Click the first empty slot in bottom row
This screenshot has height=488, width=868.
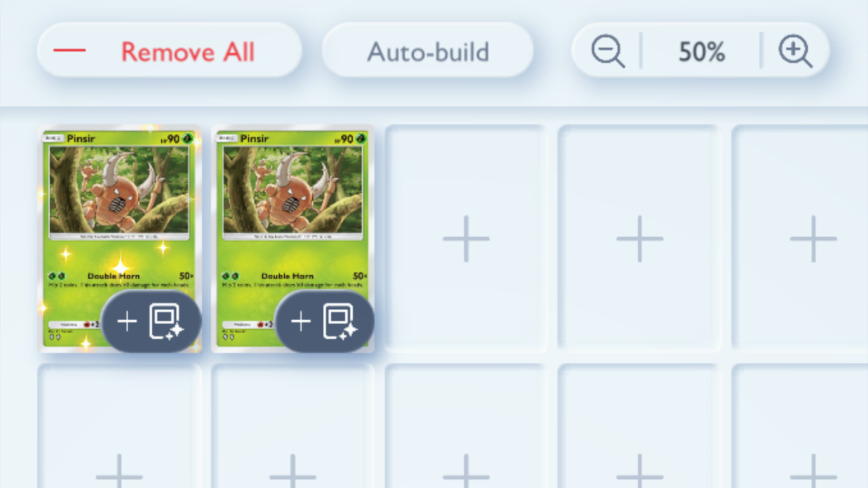pos(119,427)
